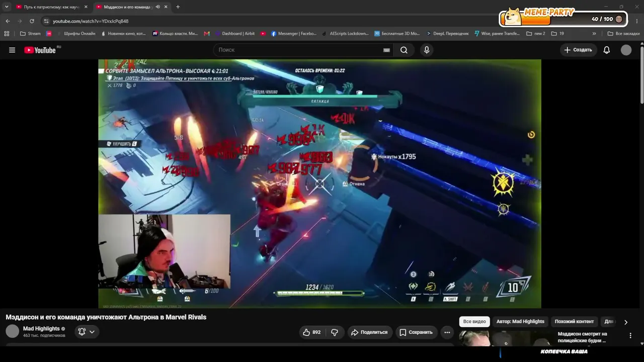Open the Бесплатные 3D Mo... bookmark

click(397, 34)
